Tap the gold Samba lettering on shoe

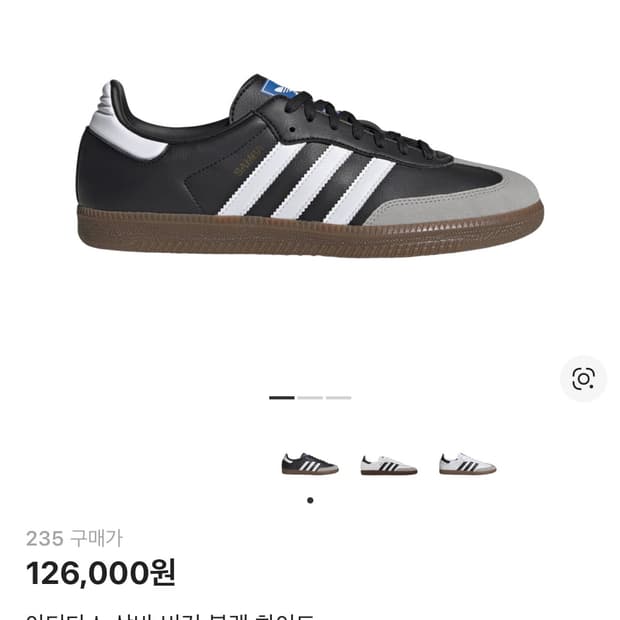tap(249, 161)
